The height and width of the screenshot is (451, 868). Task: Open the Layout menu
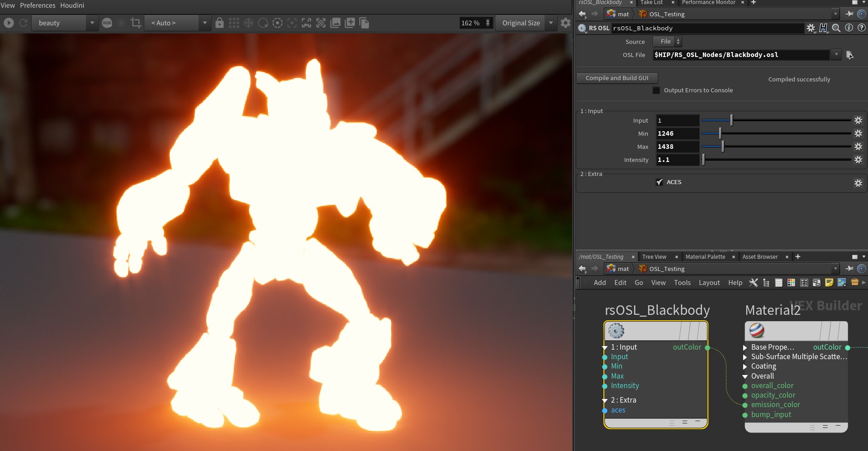pos(709,283)
